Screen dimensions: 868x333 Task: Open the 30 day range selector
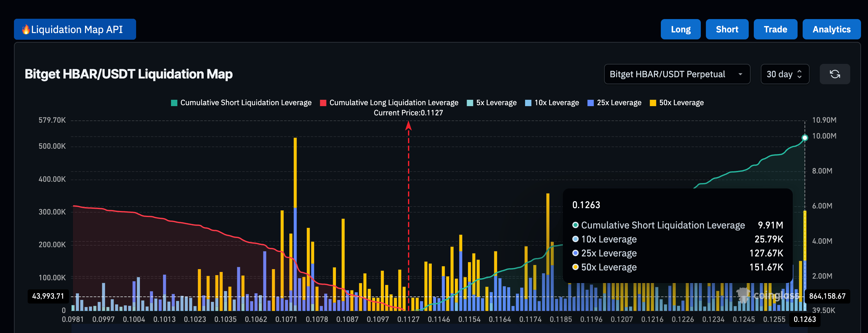[x=785, y=74]
